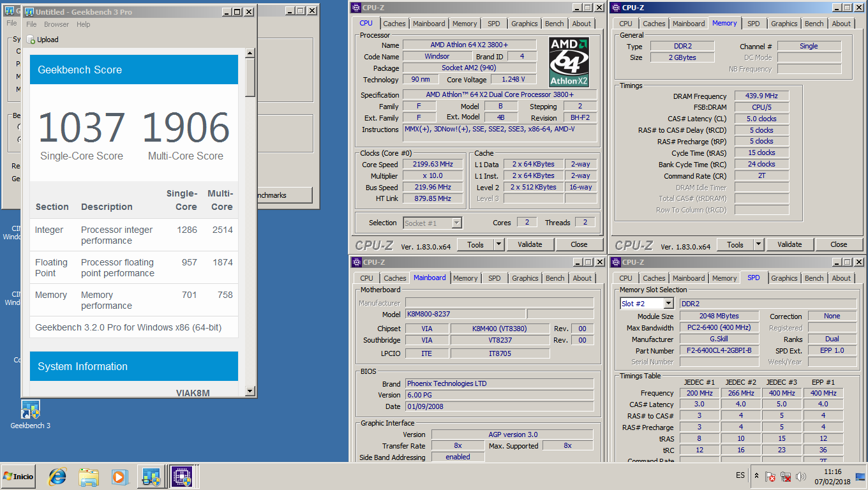Click the CPU-Z title icon of the Mainboard tab window
The image size is (868, 490).
pos(357,262)
